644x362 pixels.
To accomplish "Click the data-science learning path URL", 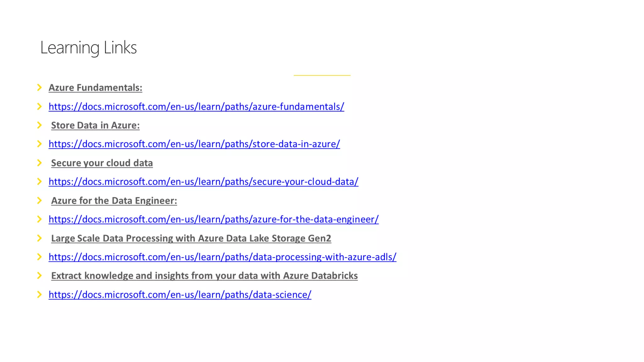I will (x=180, y=295).
